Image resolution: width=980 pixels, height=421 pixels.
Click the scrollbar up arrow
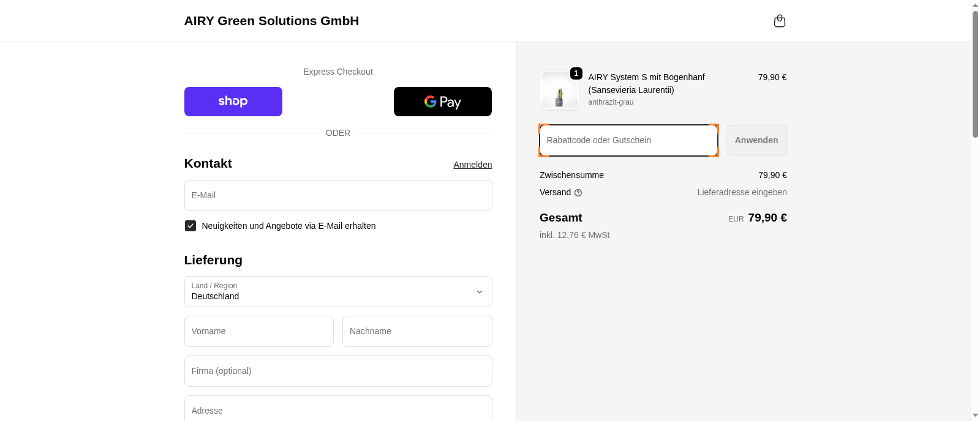click(x=975, y=5)
